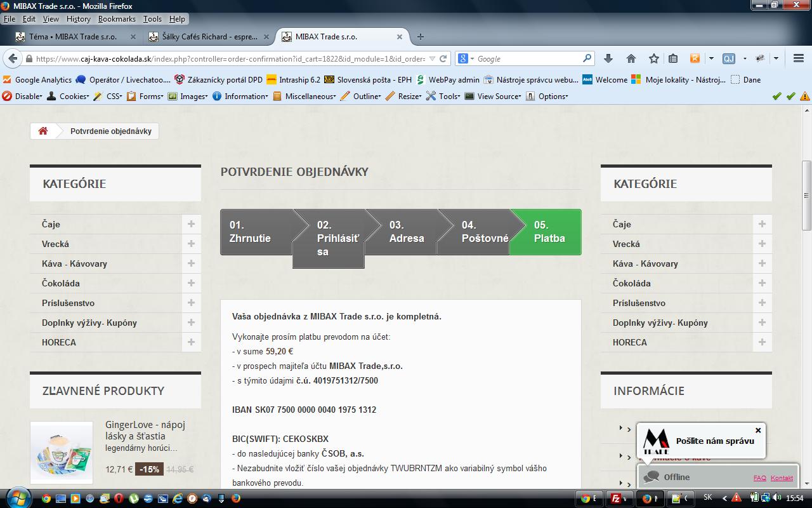The image size is (812, 508).
Task: Switch to the FileZilla taskbar button
Action: click(x=619, y=498)
